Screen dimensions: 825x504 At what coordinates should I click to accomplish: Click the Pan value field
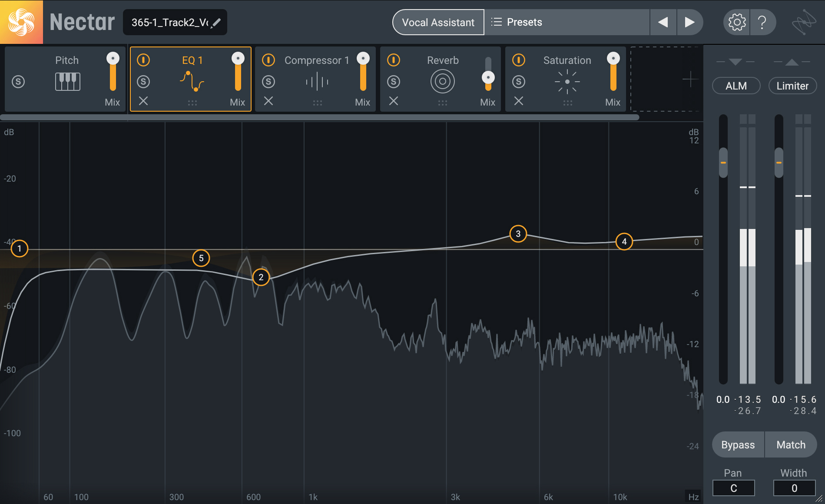[734, 488]
